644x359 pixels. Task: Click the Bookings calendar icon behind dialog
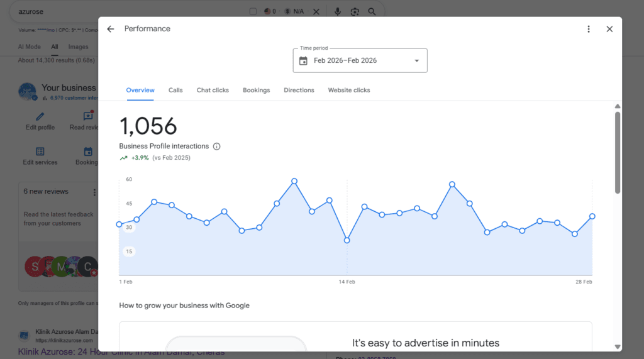pos(88,152)
